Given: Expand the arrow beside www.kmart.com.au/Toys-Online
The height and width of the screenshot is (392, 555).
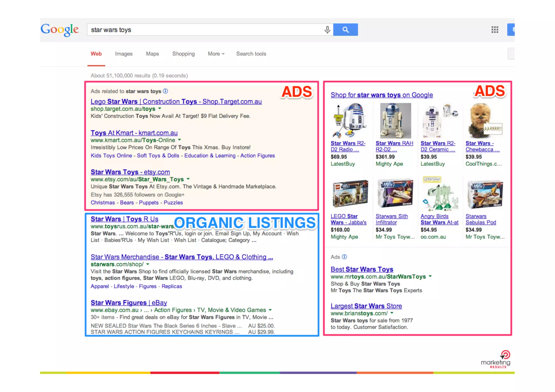Looking at the screenshot, I should tap(179, 140).
